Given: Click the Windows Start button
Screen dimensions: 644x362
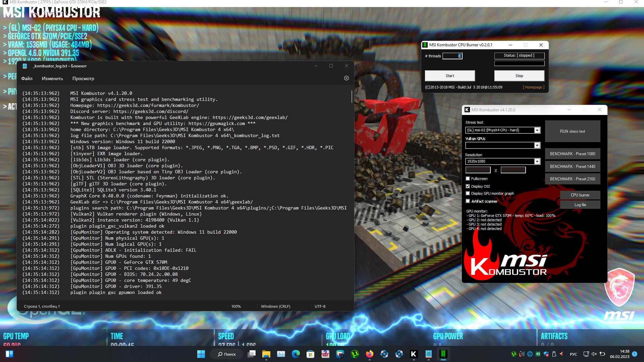Looking at the screenshot, I should [201, 354].
